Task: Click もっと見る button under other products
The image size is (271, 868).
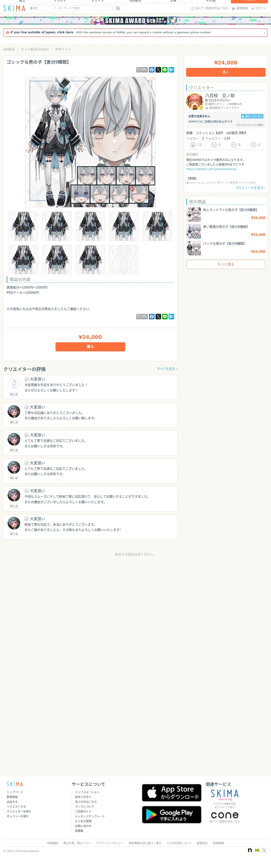Action: click(226, 264)
